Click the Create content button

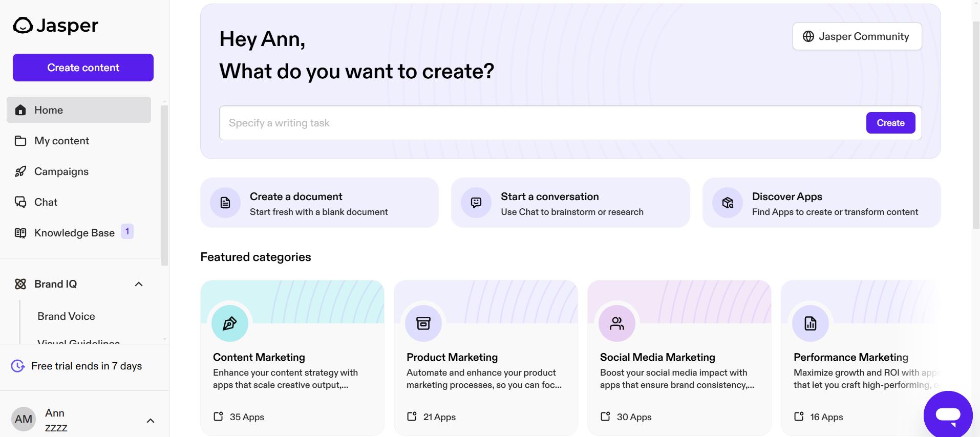tap(83, 68)
